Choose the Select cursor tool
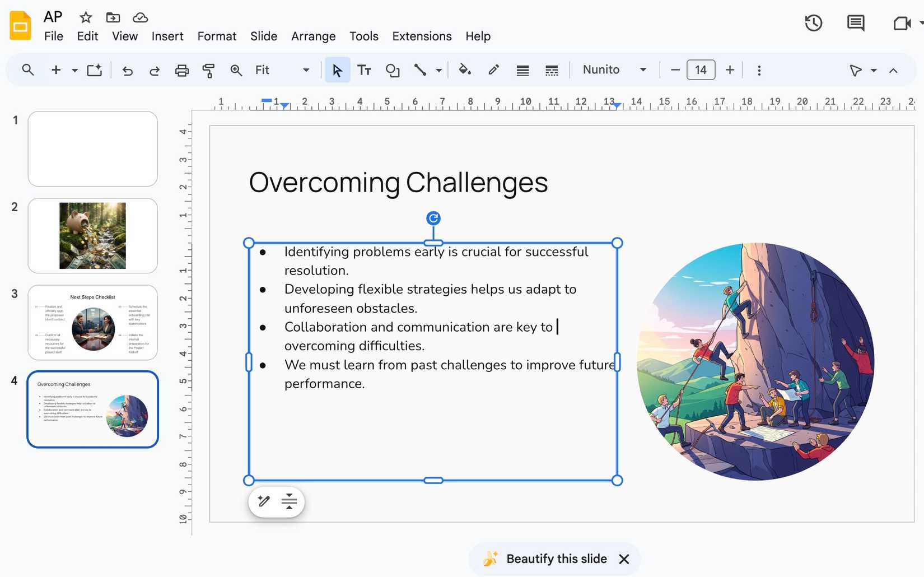Screen dimensions: 924x577 [337, 70]
